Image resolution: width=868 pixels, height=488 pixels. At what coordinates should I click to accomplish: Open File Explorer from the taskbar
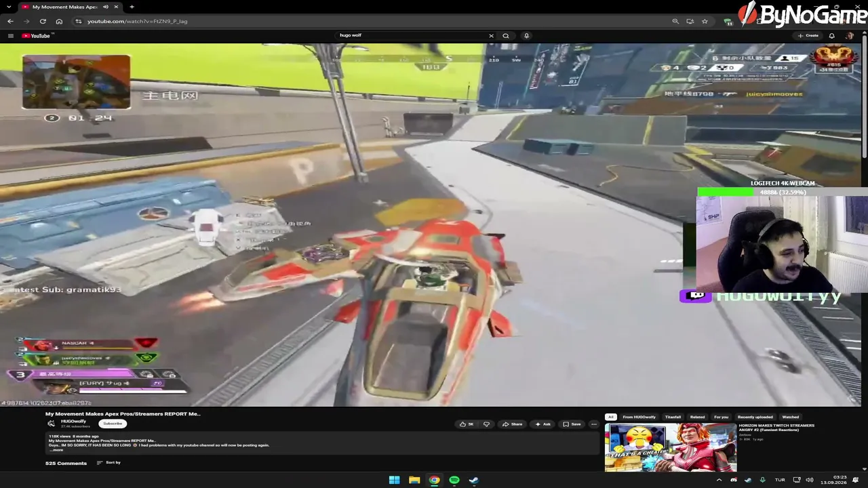tap(414, 480)
